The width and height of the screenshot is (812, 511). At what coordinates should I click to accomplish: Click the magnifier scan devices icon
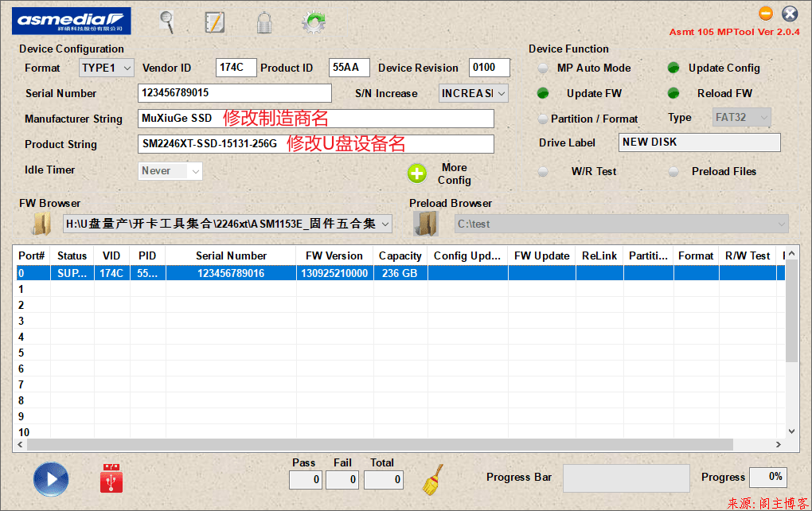click(166, 22)
